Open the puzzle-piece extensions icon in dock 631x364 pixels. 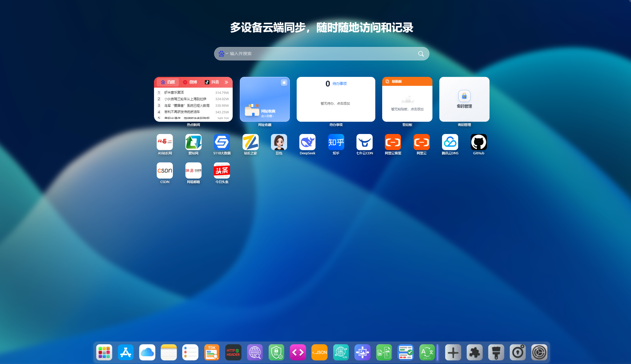coord(475,352)
